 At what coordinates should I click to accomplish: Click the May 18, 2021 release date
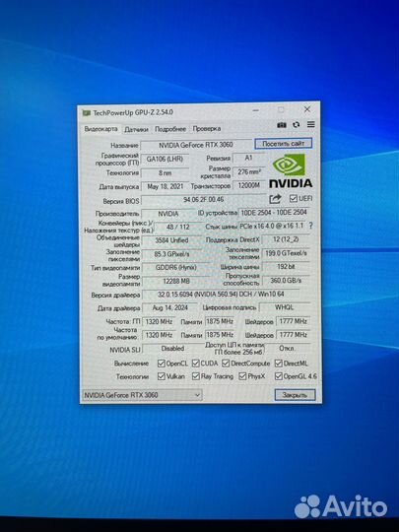165,186
